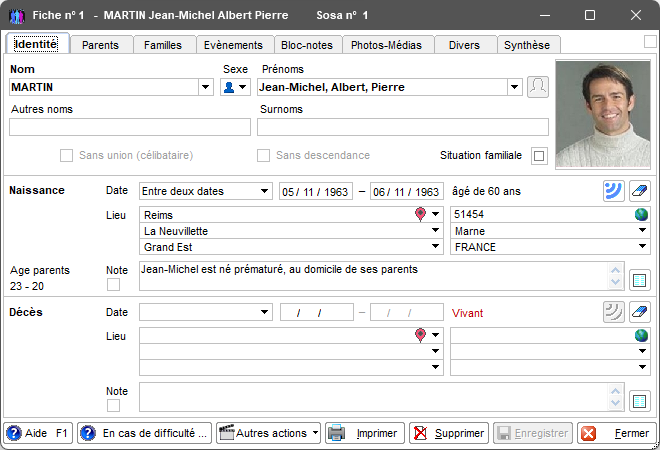
Task: Expand the FRANCE country dropdown
Action: tap(642, 246)
